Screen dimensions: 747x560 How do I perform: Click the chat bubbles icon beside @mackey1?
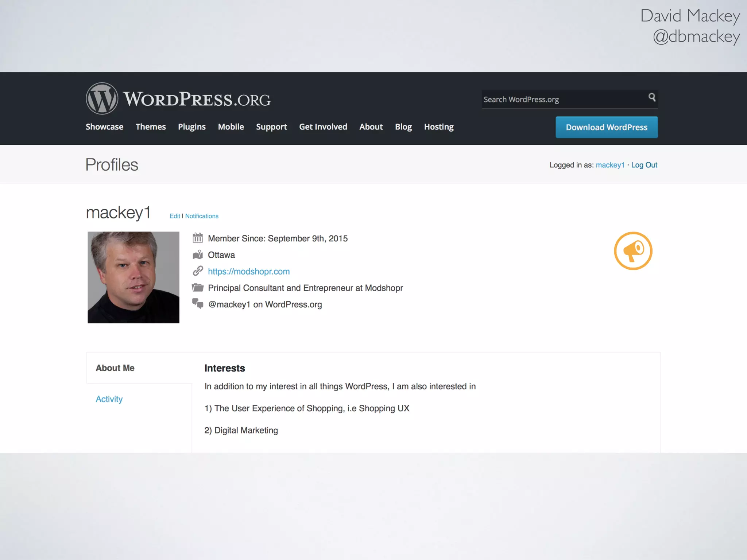(198, 304)
